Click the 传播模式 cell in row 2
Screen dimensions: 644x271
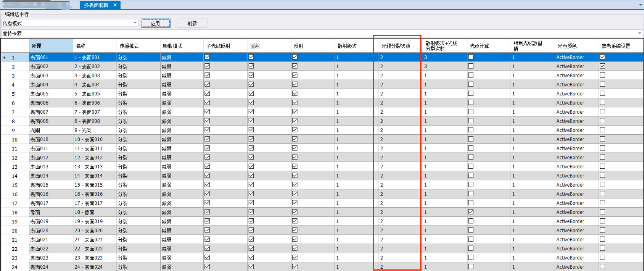tap(138, 66)
